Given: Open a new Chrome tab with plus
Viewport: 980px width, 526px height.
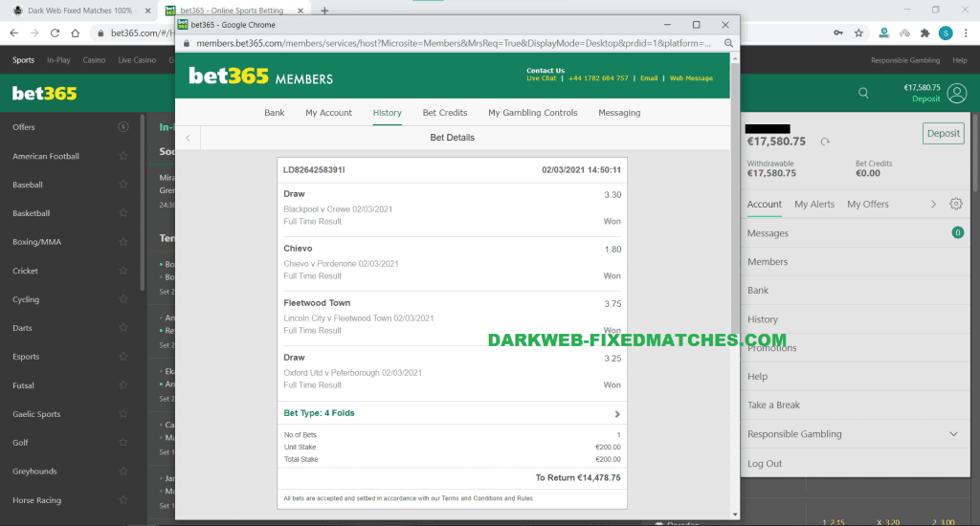Looking at the screenshot, I should coord(324,11).
